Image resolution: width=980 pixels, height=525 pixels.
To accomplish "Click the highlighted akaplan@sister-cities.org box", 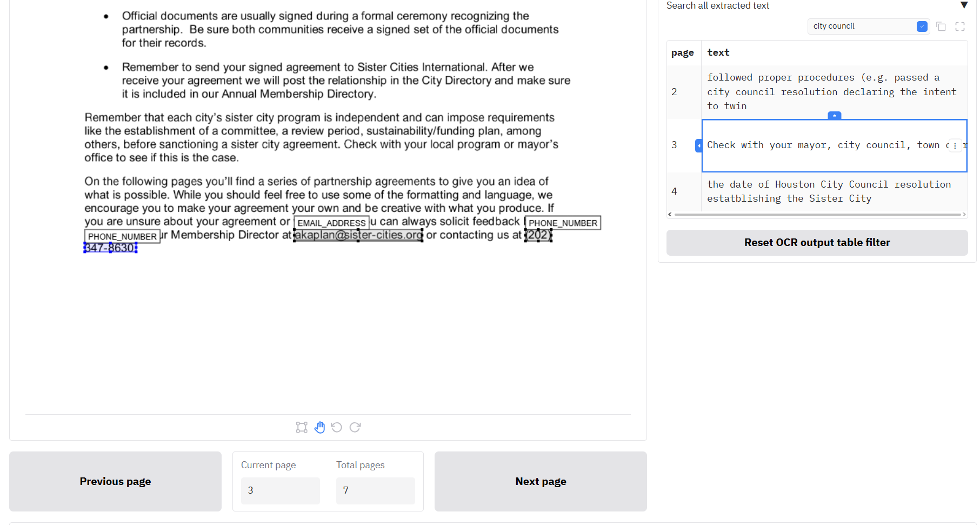I will coord(358,235).
